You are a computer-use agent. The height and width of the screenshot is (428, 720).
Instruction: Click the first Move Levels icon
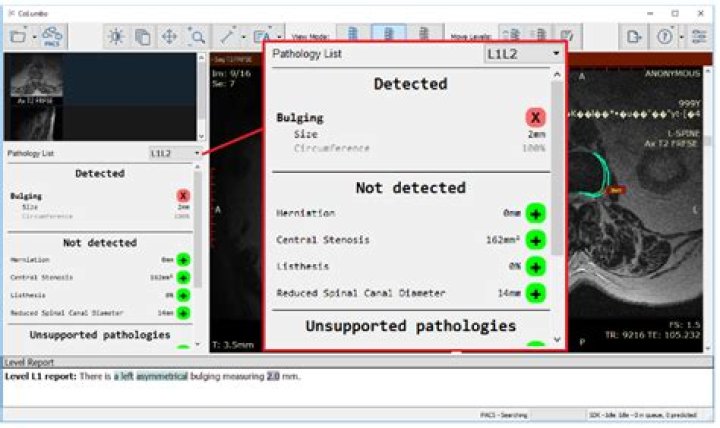tap(510, 36)
